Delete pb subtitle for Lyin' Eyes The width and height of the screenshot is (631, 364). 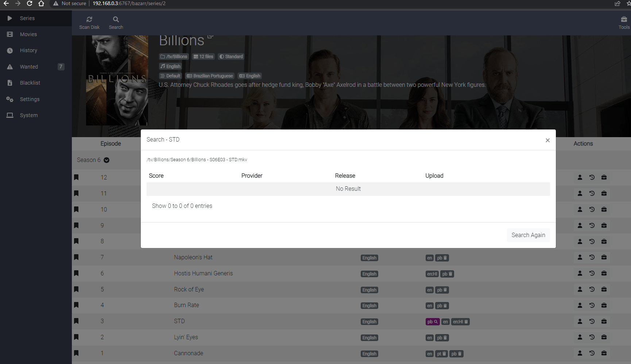445,338
